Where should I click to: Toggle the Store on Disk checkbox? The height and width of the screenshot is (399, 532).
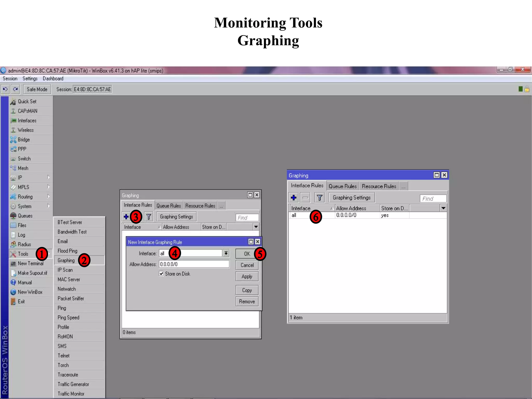161,274
